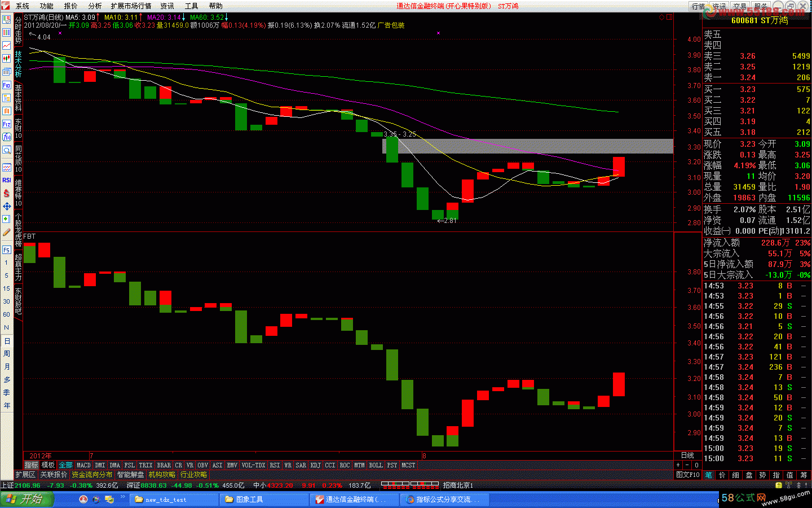Select the 价 price tab
This screenshot has height=508, width=812.
722,475
